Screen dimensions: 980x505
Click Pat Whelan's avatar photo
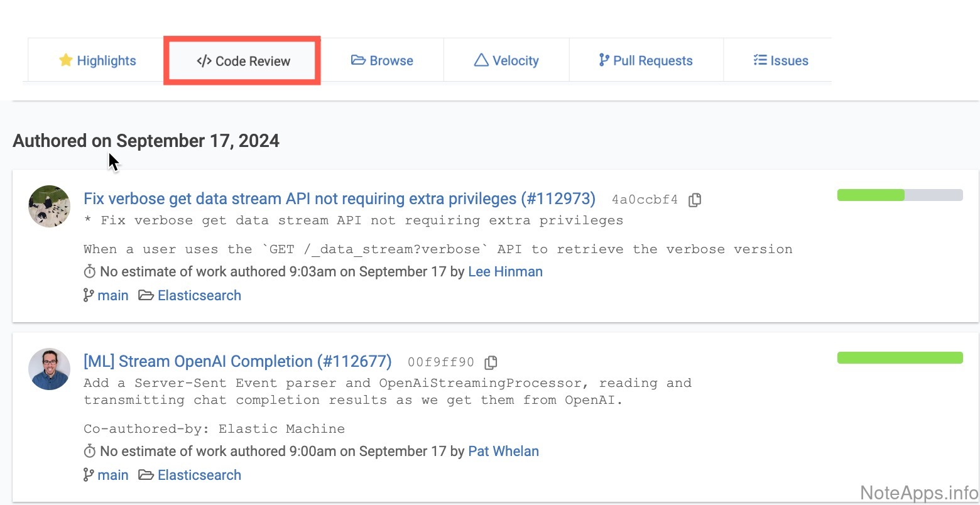[50, 369]
